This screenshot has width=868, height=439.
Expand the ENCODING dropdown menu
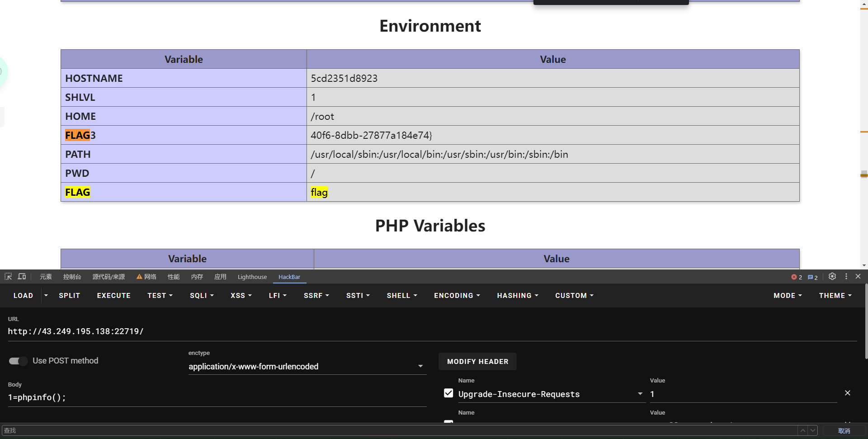point(457,295)
